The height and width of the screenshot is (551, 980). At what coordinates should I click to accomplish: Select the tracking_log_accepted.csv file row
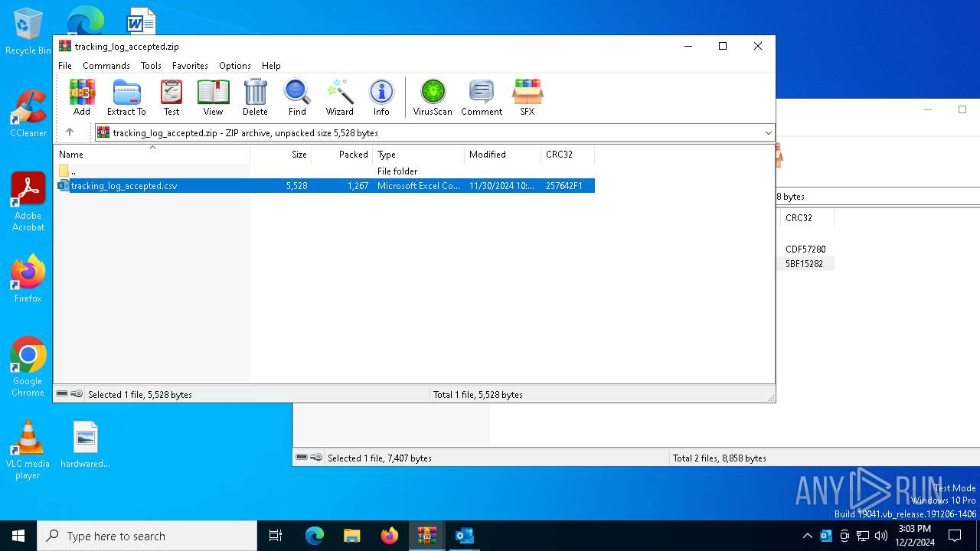coord(325,186)
